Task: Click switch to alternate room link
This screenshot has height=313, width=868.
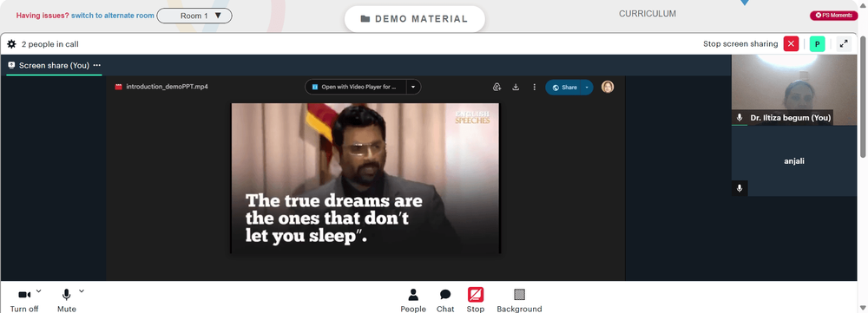Action: tap(112, 16)
